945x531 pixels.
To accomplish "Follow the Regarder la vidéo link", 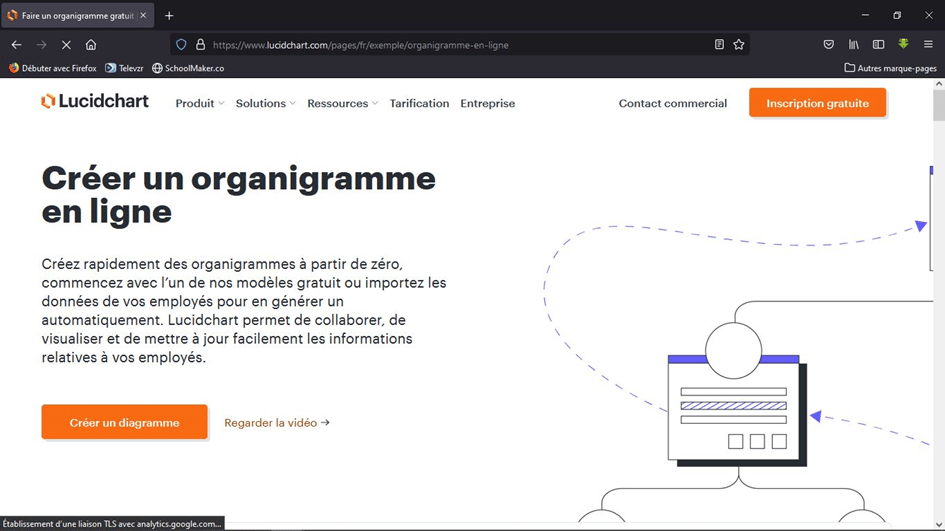I will point(277,423).
